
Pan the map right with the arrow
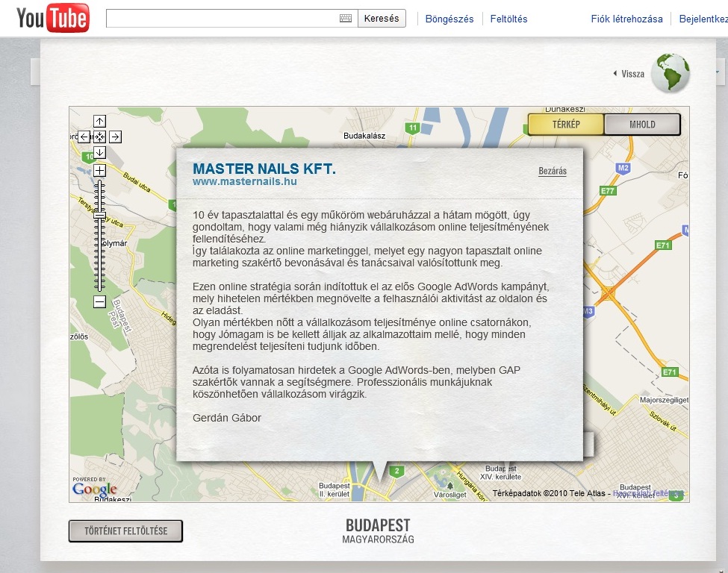pyautogui.click(x=116, y=137)
